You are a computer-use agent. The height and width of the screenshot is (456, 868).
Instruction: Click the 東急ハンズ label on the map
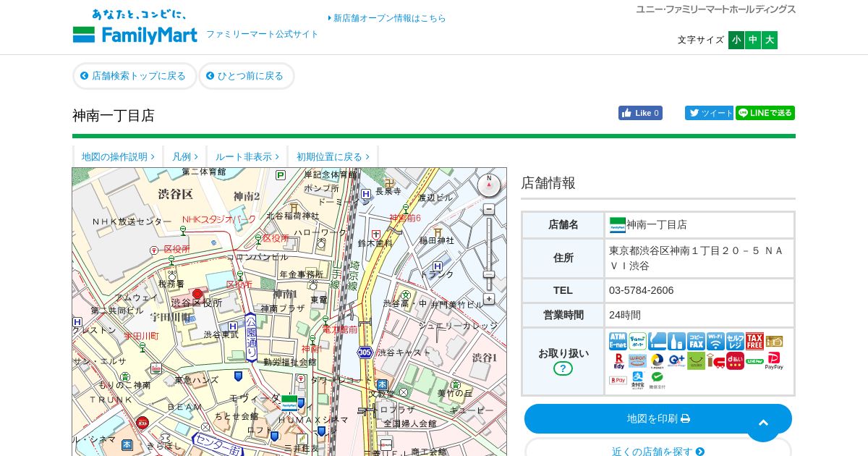(x=195, y=380)
